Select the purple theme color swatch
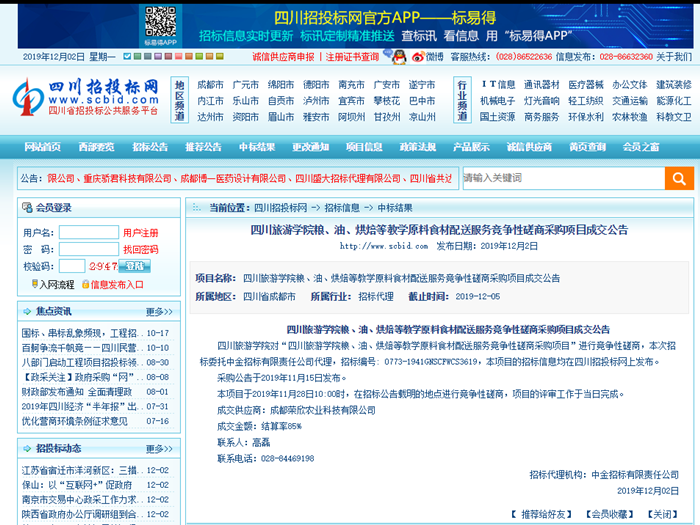The image size is (700, 525). (x=158, y=56)
